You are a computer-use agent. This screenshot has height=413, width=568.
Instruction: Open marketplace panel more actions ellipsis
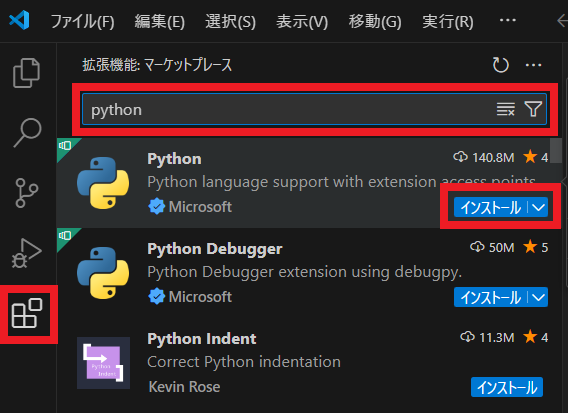click(x=533, y=65)
